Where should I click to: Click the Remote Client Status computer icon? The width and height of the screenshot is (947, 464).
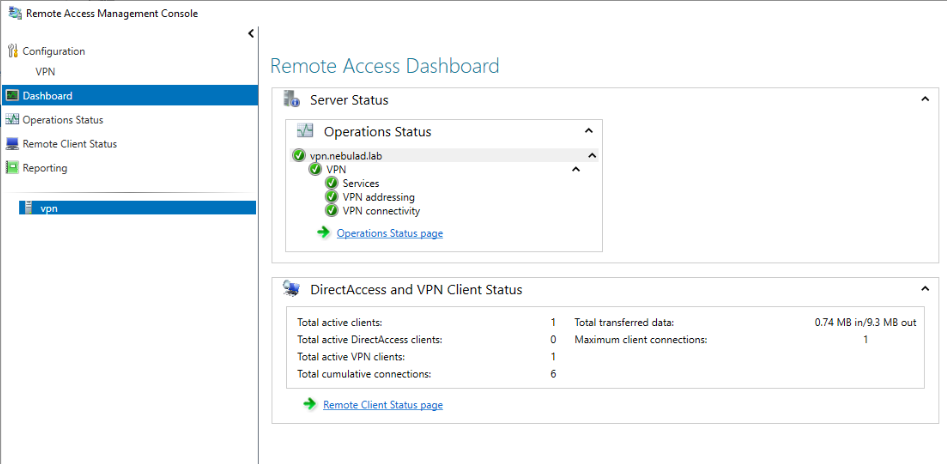coord(12,144)
